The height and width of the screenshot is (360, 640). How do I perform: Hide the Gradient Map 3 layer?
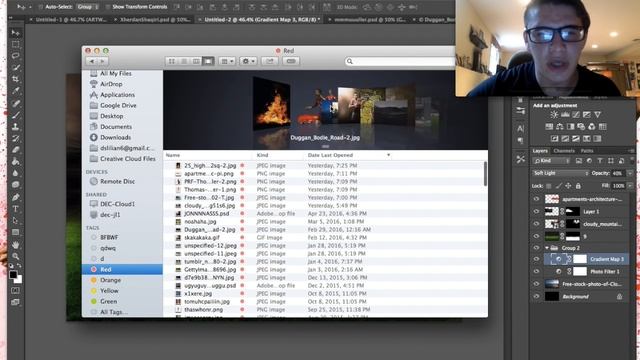pyautogui.click(x=536, y=259)
